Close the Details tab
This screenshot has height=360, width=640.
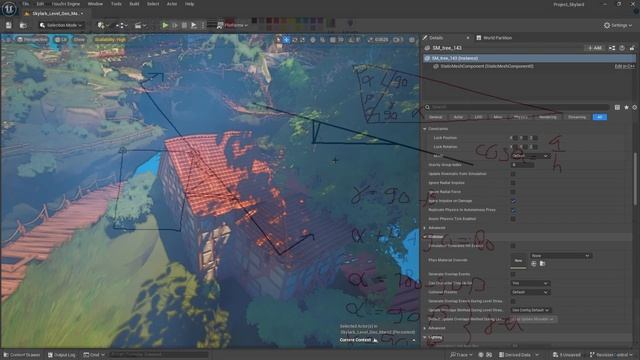pos(468,38)
